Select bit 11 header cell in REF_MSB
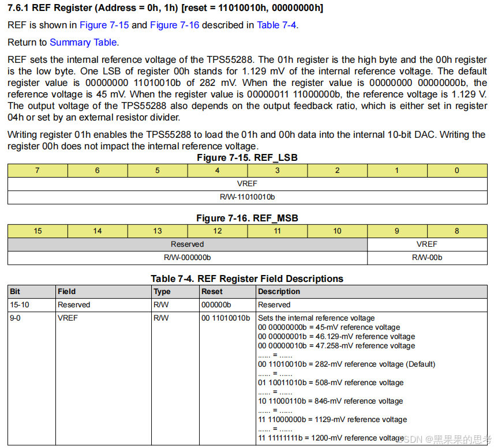Screen dimensions: 494x448 pyautogui.click(x=277, y=231)
